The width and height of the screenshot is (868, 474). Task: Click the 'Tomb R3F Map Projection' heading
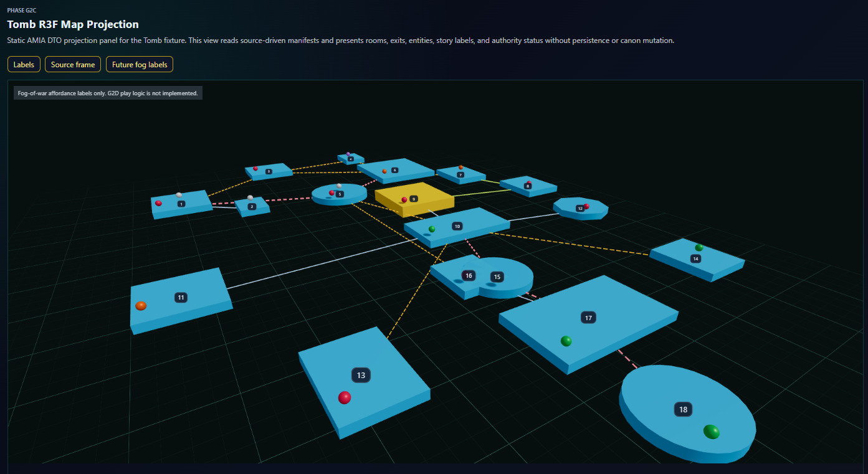tap(73, 24)
